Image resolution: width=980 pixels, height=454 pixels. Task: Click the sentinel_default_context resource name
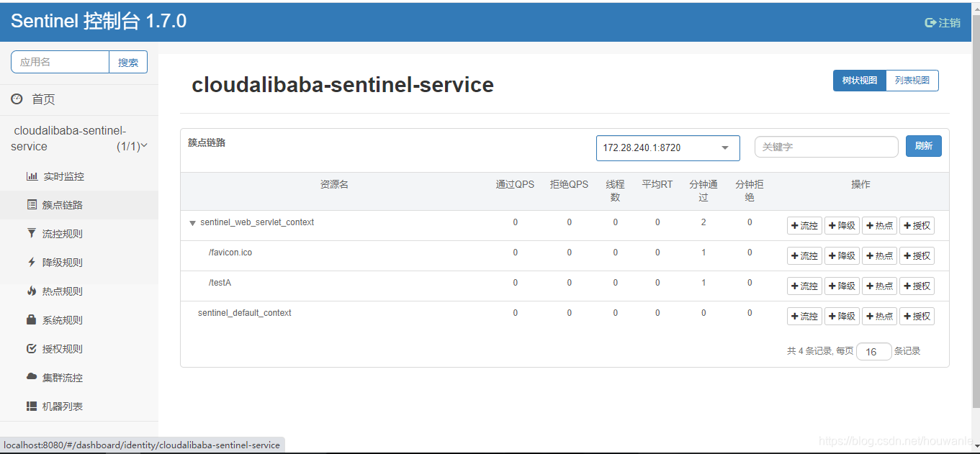pos(245,313)
